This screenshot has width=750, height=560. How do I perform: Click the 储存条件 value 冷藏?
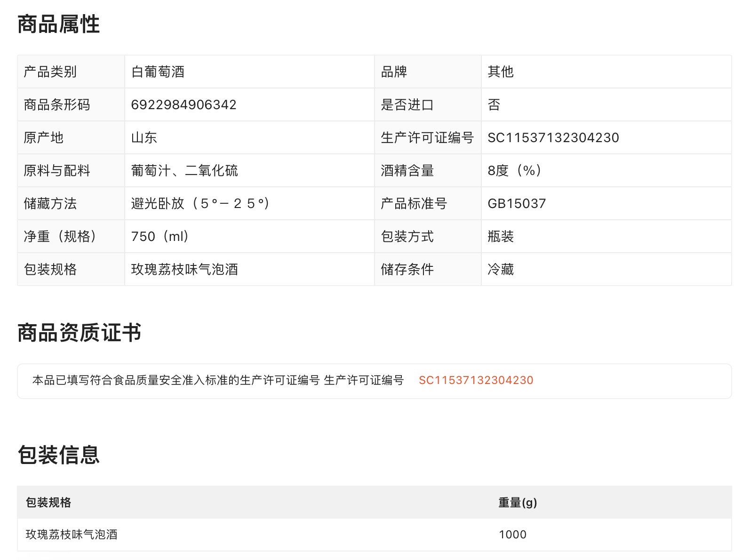(500, 269)
